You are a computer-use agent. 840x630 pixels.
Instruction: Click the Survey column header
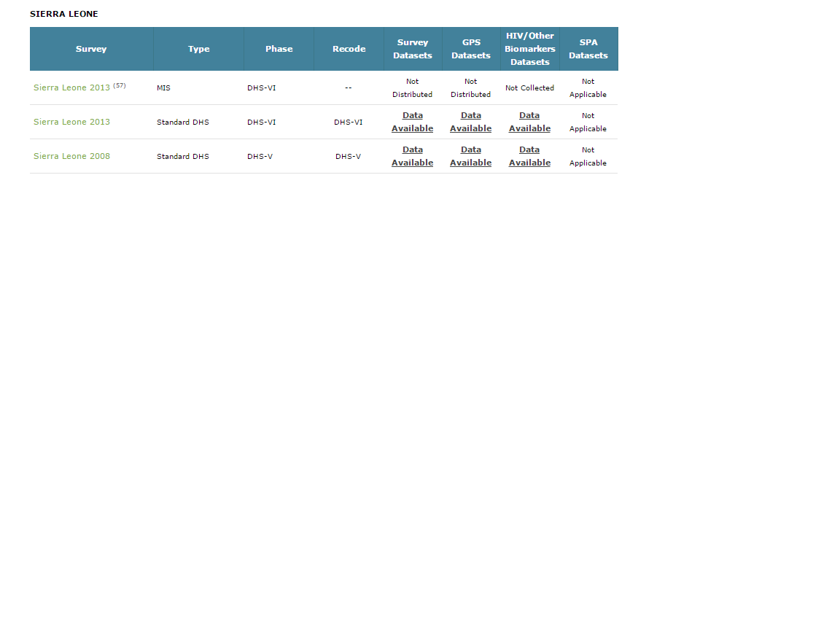point(91,49)
